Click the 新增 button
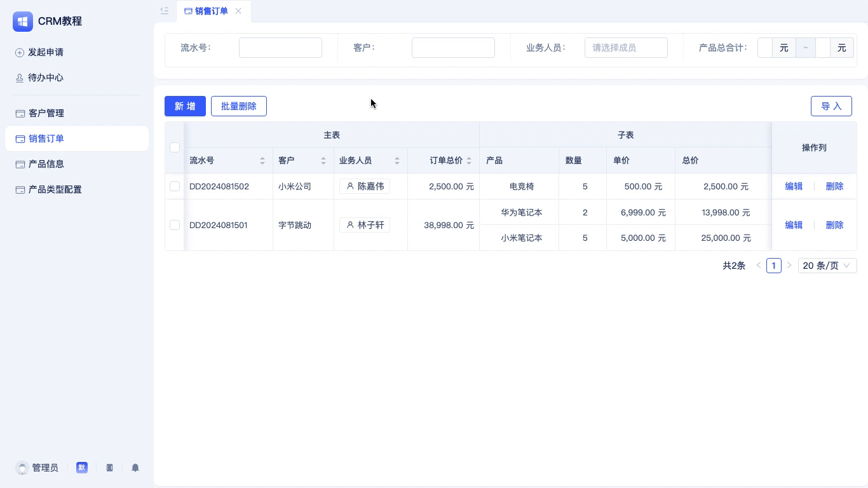Screen dimensions: 868x488 pyautogui.click(x=185, y=106)
